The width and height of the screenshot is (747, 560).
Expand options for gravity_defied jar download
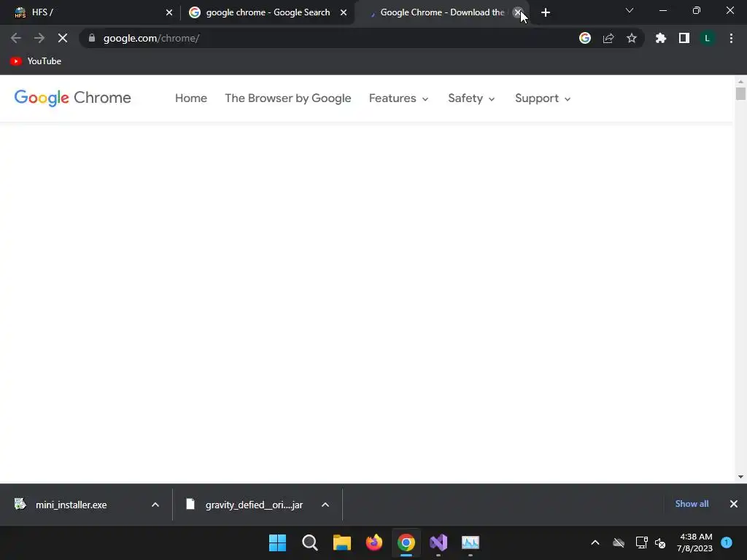(325, 505)
